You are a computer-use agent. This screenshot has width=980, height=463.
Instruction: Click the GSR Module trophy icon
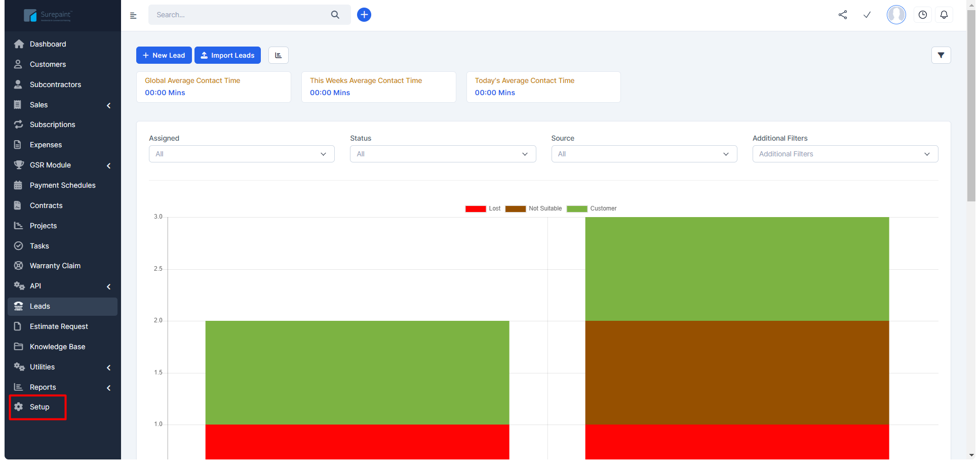click(x=19, y=165)
